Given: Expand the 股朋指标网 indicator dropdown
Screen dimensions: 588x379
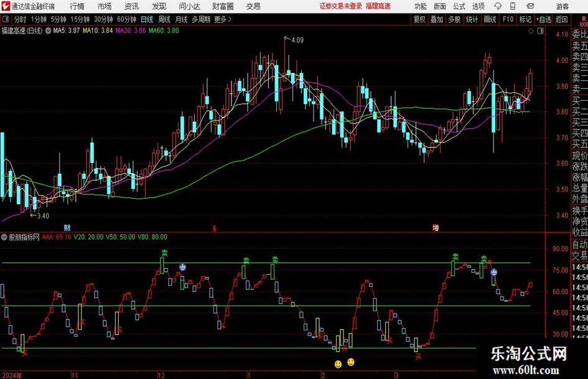Looking at the screenshot, I should coord(4,237).
